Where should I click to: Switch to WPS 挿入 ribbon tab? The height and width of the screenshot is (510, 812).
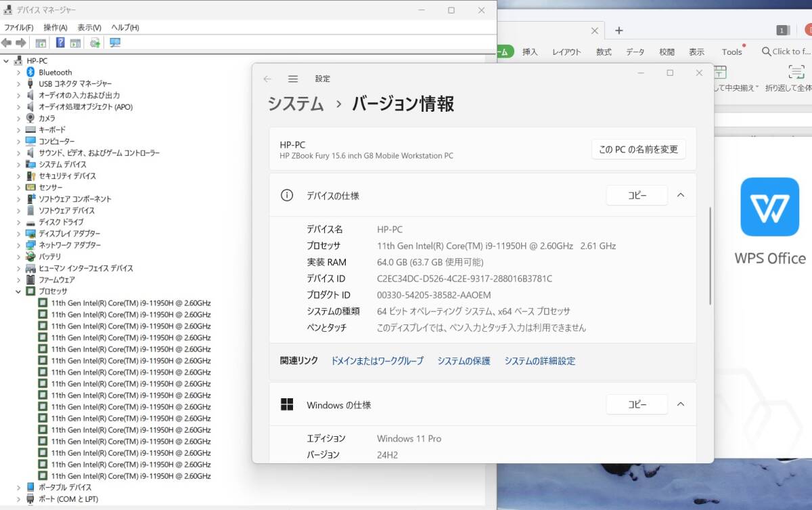click(x=530, y=51)
